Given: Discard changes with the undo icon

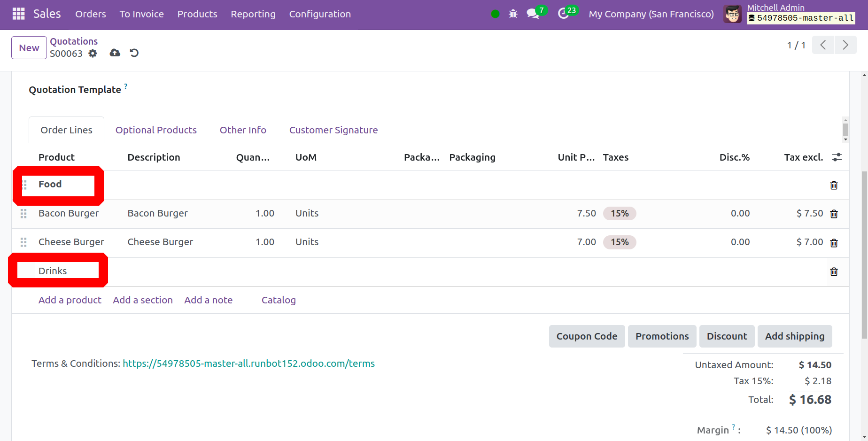Looking at the screenshot, I should tap(134, 53).
